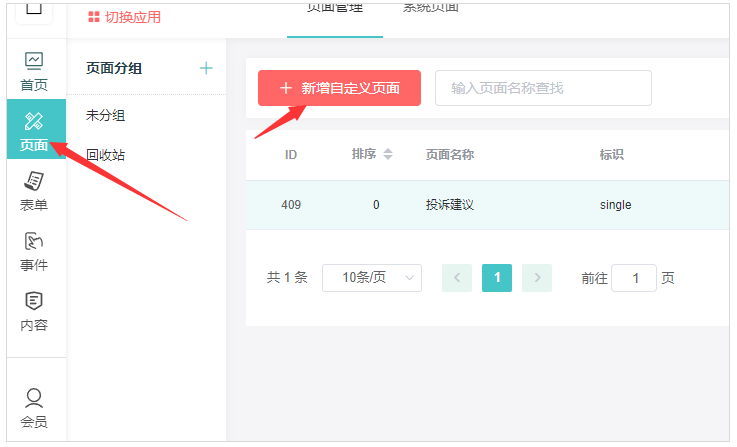Focus the 输入页面名称查找 search field
The width and height of the screenshot is (737, 447).
pos(543,88)
